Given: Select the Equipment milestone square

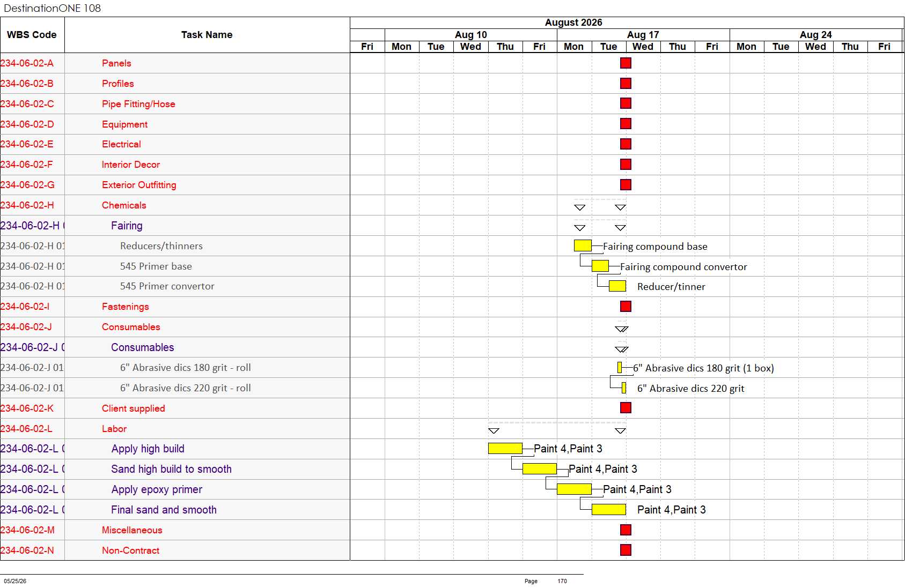Looking at the screenshot, I should 626,124.
